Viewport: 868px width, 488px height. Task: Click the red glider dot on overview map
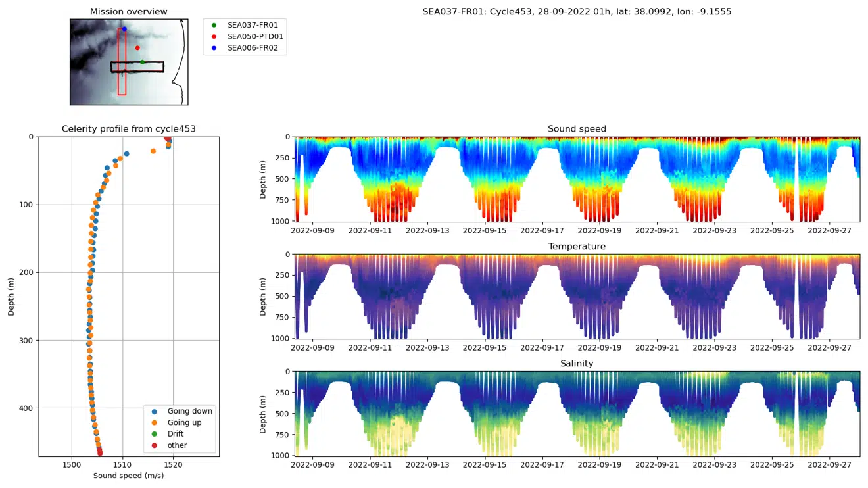pos(137,48)
